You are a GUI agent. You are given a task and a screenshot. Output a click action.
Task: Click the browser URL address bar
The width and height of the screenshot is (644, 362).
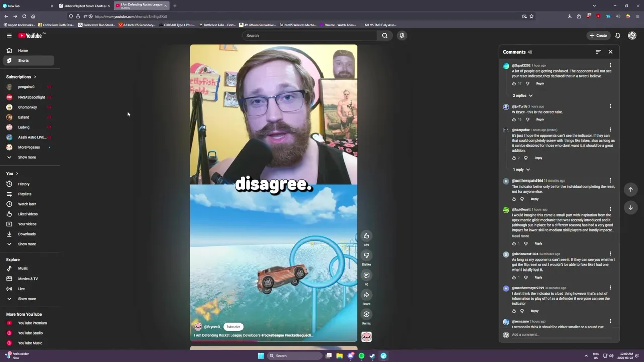[x=302, y=16]
